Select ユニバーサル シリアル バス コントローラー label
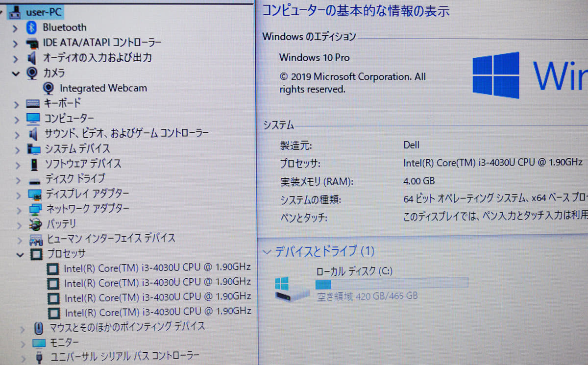The width and height of the screenshot is (588, 365). pos(125,356)
